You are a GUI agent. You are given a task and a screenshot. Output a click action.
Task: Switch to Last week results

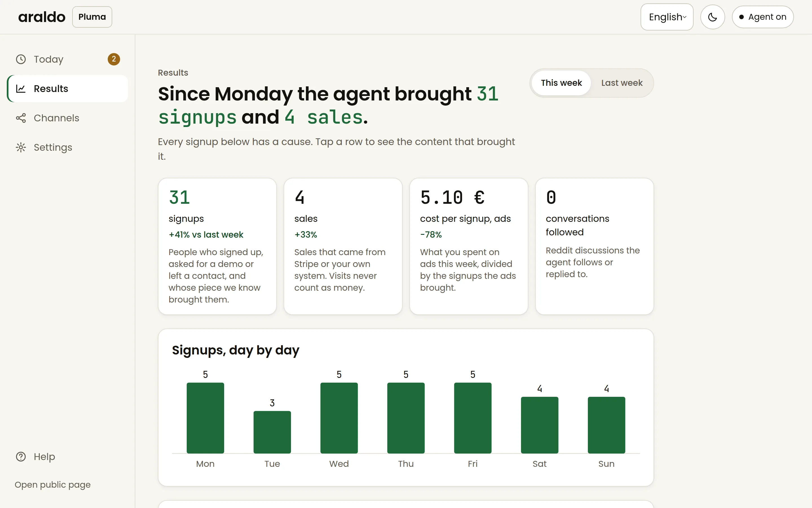tap(622, 83)
